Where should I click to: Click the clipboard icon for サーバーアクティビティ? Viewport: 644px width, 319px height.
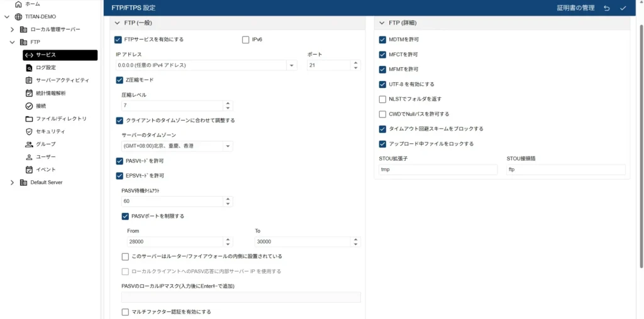click(29, 80)
